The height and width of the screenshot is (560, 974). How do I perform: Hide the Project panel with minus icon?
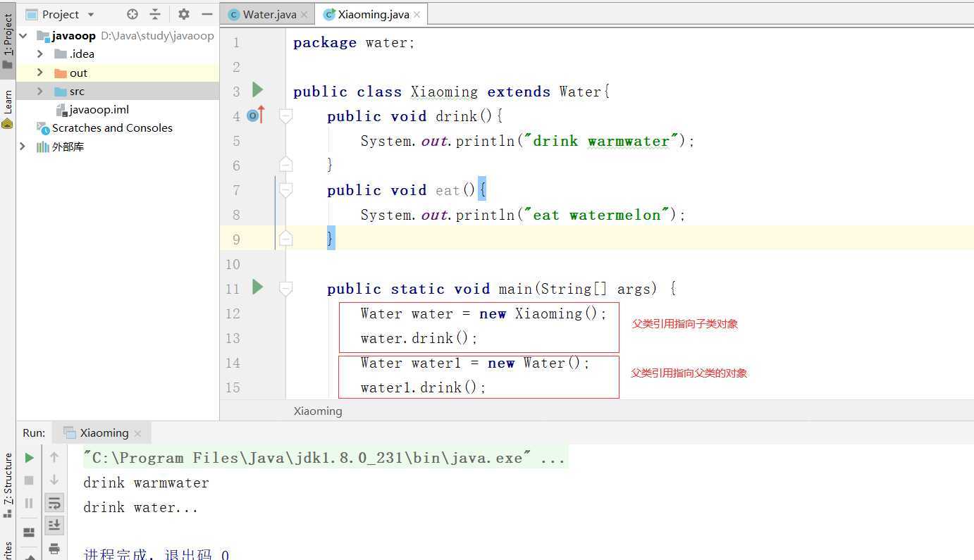(x=206, y=14)
